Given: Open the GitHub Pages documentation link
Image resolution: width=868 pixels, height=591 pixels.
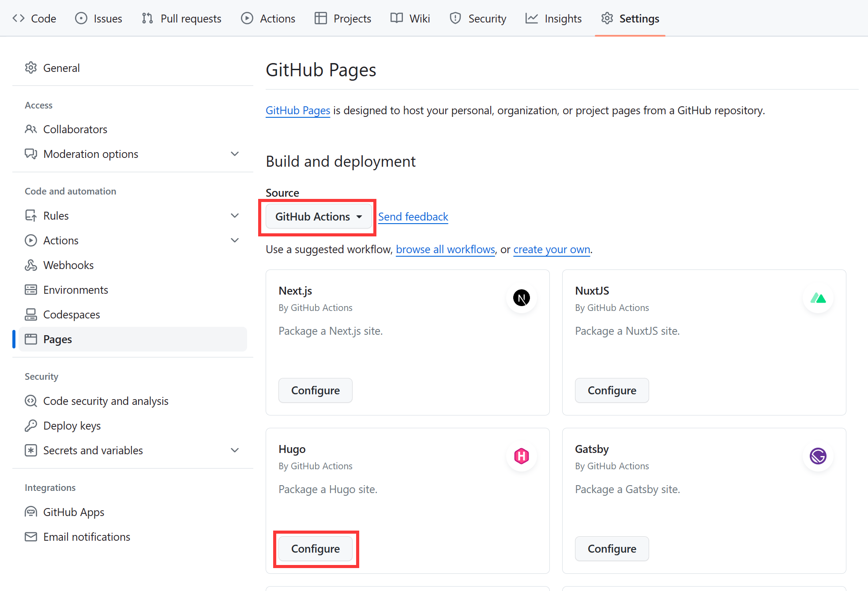Looking at the screenshot, I should click(298, 110).
